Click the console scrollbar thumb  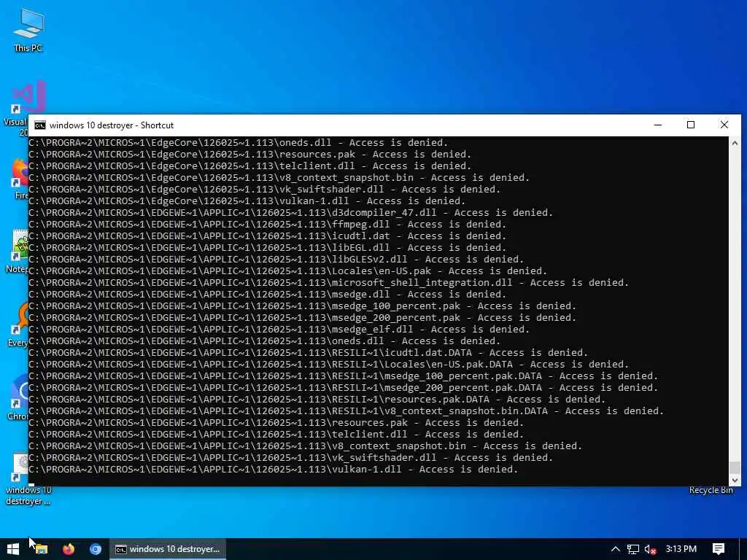(735, 467)
